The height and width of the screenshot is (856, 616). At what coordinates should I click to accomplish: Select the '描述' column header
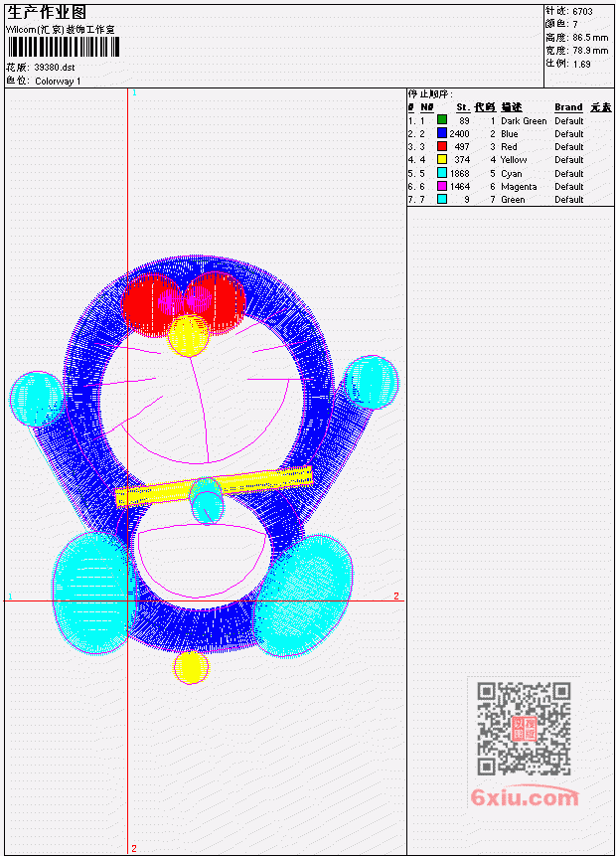tap(512, 107)
